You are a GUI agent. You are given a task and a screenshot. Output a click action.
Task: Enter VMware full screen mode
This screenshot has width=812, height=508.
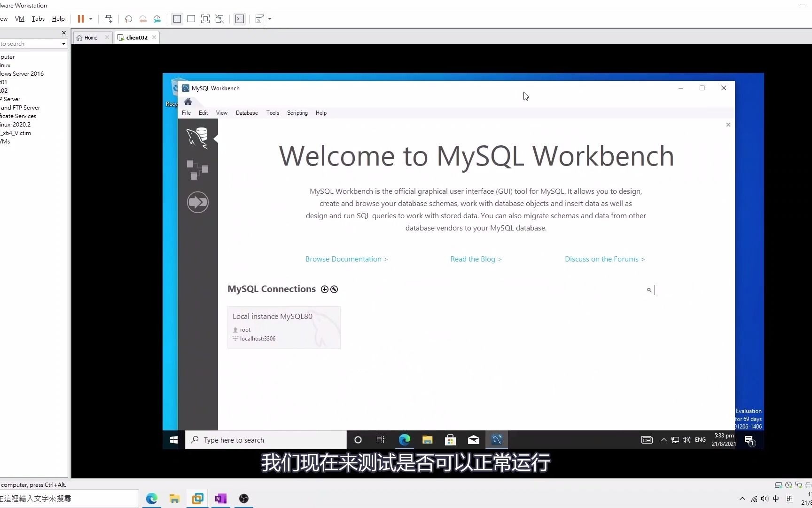tap(205, 19)
